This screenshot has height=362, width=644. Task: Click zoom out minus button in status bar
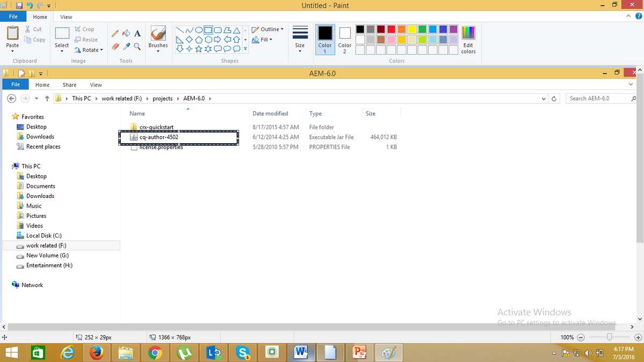581,337
